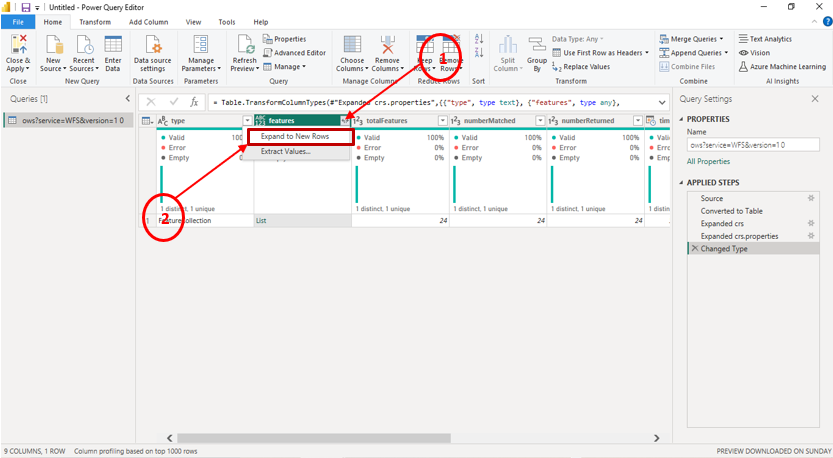Collapse the Queries pane
833x458 pixels.
click(x=128, y=99)
